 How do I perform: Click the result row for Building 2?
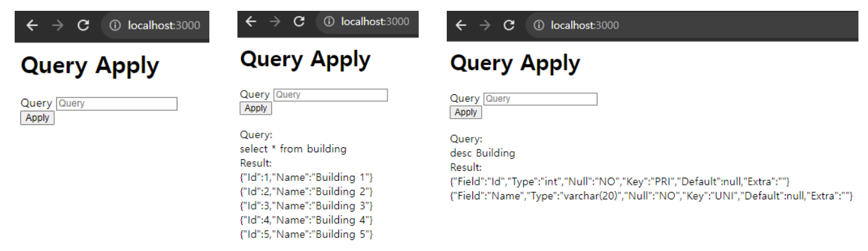(x=306, y=191)
